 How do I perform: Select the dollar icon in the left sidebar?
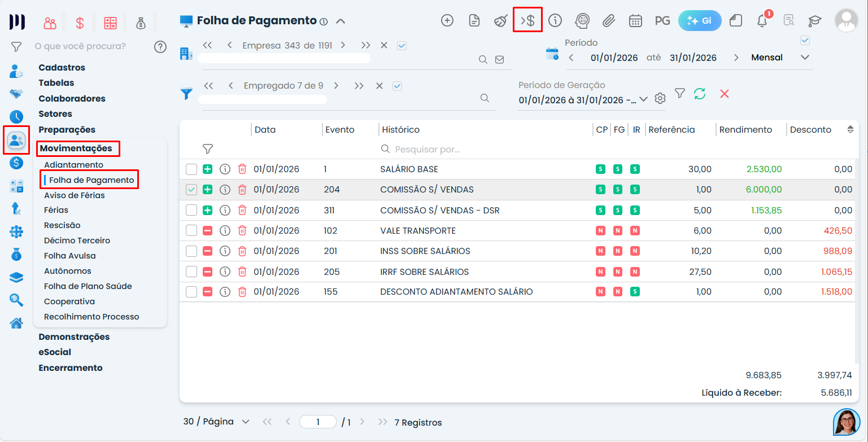click(x=16, y=164)
